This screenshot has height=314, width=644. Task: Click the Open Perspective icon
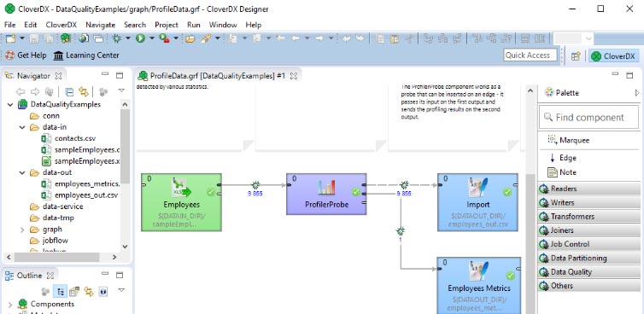(x=576, y=56)
